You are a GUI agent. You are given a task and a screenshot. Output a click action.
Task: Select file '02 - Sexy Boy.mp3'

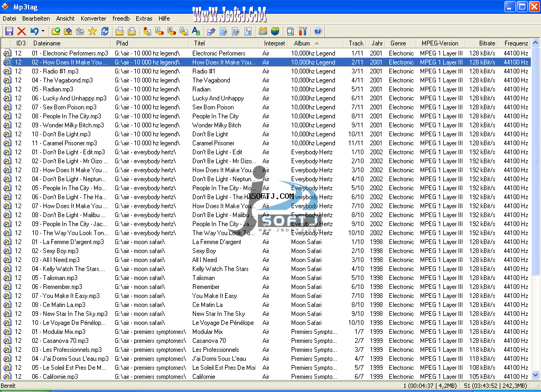click(55, 251)
